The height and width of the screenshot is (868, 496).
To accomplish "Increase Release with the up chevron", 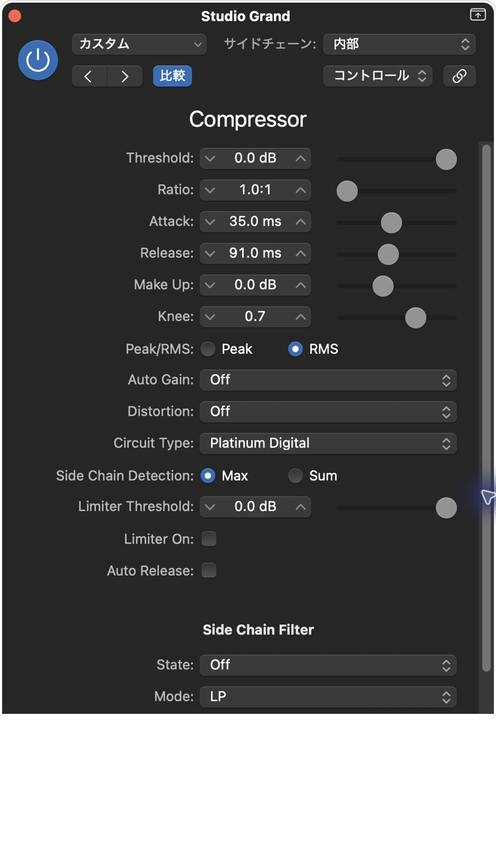I will click(300, 254).
